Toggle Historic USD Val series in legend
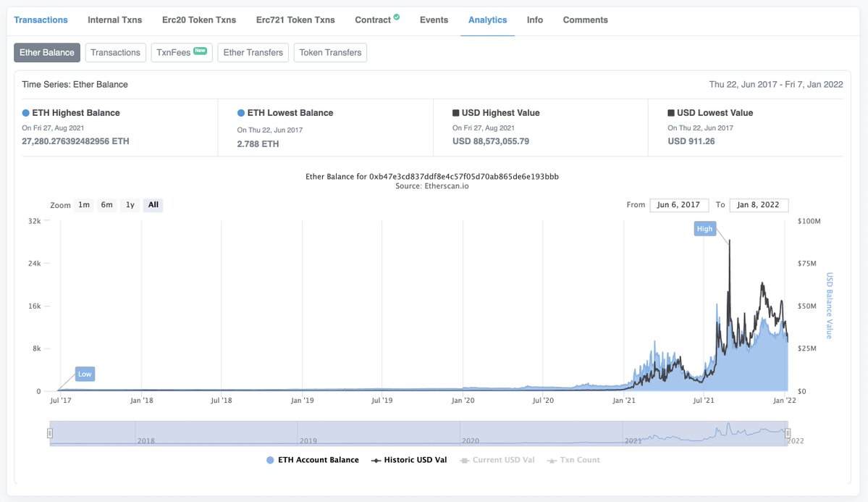 click(x=409, y=460)
